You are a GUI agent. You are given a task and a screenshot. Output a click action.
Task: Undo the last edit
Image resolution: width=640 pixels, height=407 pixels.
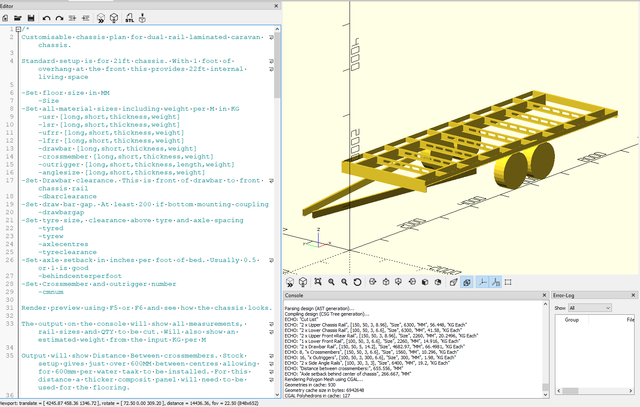pyautogui.click(x=47, y=18)
